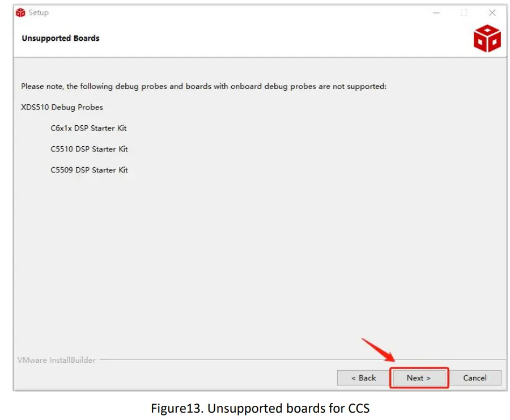This screenshot has width=510, height=420.
Task: Select the XDS510 Debug Probes line
Action: point(62,107)
